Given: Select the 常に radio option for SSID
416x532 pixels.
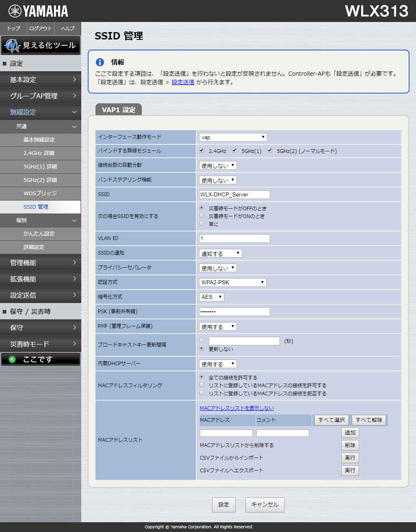Looking at the screenshot, I should click(201, 223).
